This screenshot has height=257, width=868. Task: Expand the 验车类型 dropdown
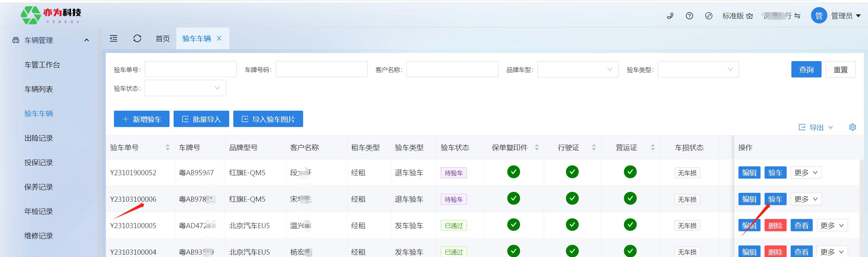tap(698, 69)
